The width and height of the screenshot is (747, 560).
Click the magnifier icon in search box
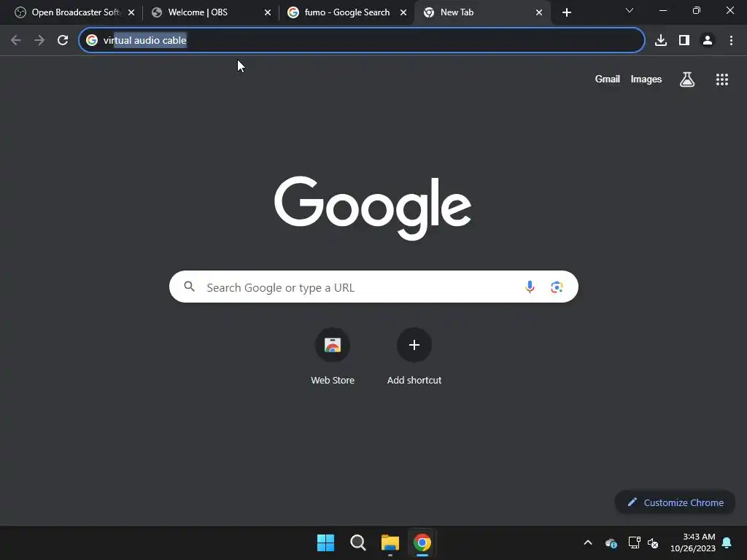tap(189, 286)
